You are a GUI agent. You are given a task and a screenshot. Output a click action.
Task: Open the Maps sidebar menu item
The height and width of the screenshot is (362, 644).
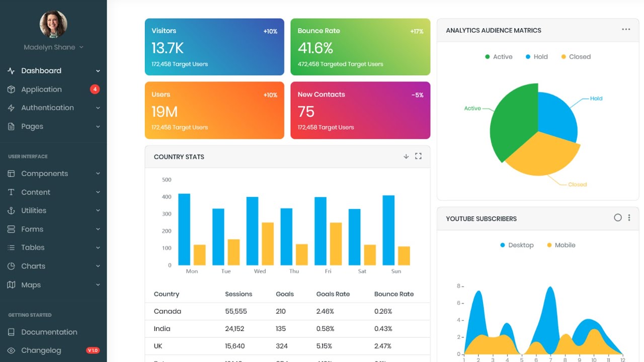point(53,285)
